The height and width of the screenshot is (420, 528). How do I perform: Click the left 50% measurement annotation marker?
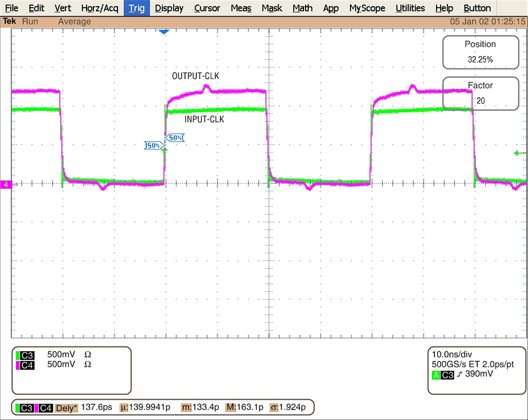tap(153, 145)
